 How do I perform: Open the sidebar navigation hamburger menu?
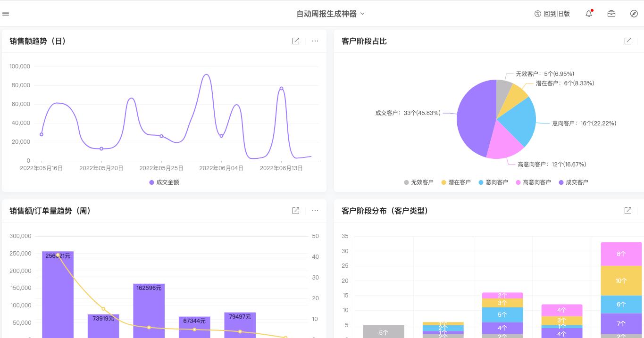click(6, 13)
